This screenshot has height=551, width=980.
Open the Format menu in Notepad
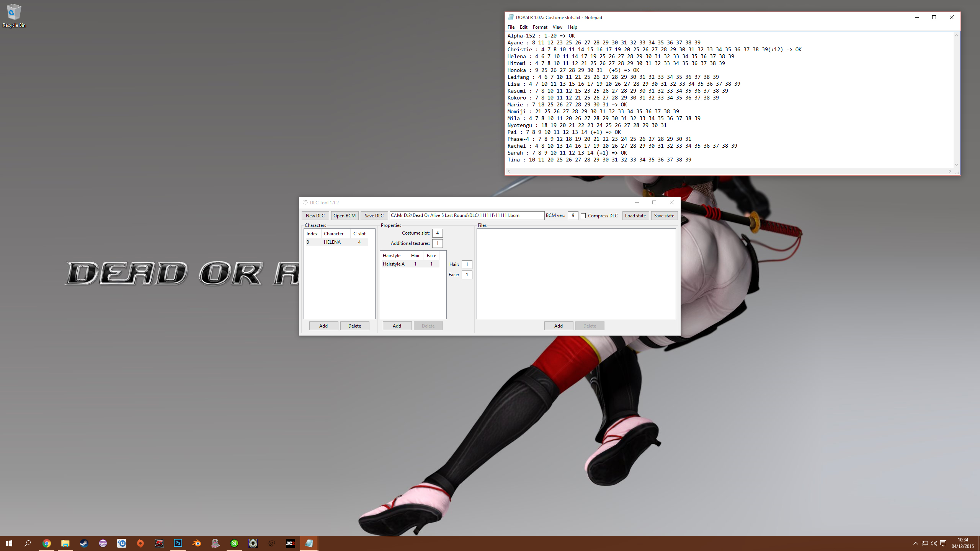tap(540, 27)
